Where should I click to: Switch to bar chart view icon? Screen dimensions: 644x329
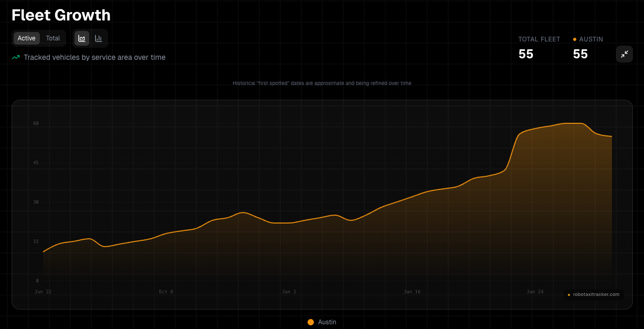coord(98,38)
